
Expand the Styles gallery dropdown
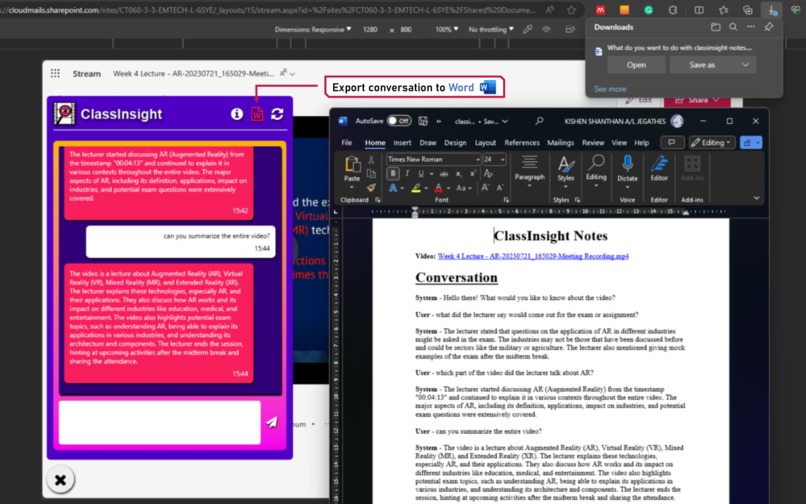(565, 187)
